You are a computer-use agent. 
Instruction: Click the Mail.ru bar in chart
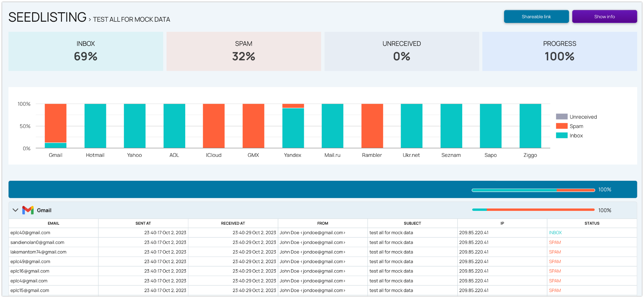tap(332, 126)
